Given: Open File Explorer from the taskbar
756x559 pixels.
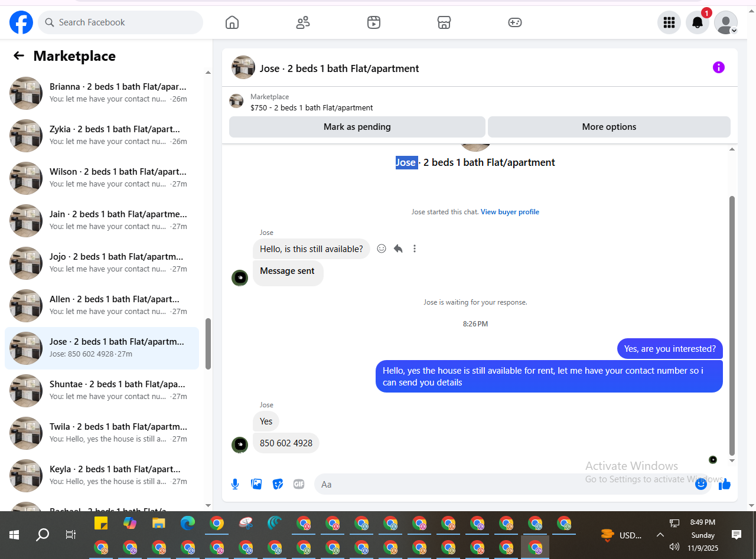Looking at the screenshot, I should tap(159, 523).
